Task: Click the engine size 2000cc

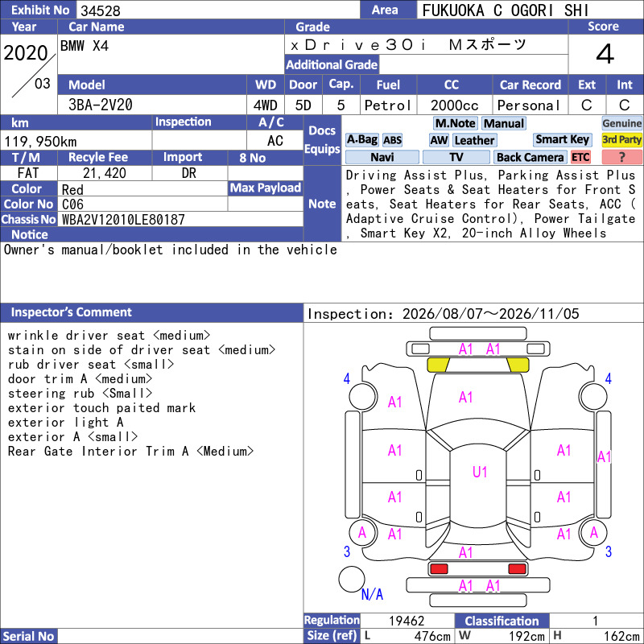Action: (454, 105)
